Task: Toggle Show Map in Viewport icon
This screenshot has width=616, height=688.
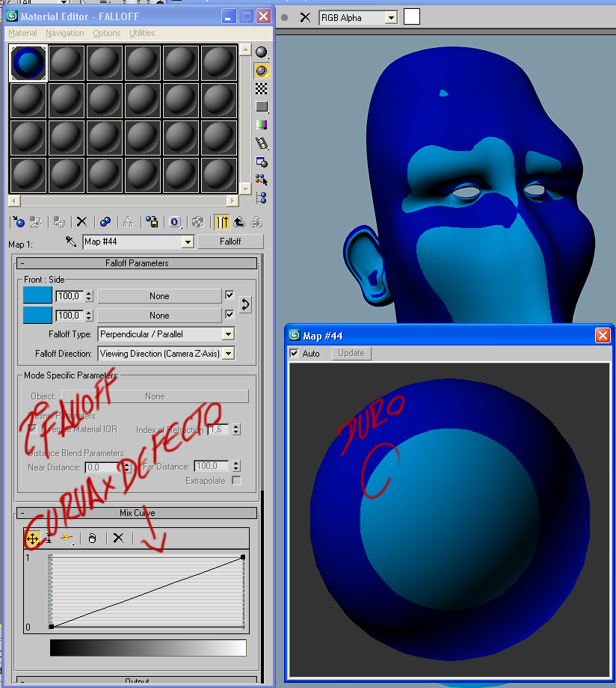Action: [198, 222]
